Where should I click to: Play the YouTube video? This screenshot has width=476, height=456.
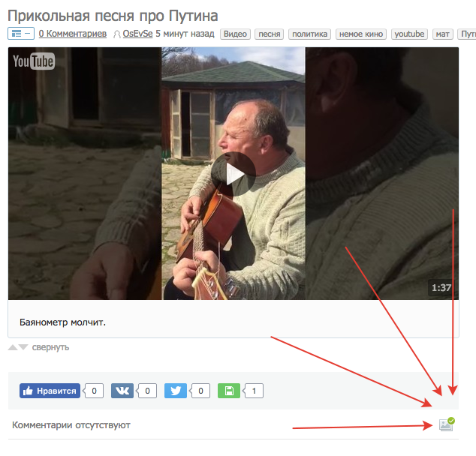pyautogui.click(x=233, y=174)
